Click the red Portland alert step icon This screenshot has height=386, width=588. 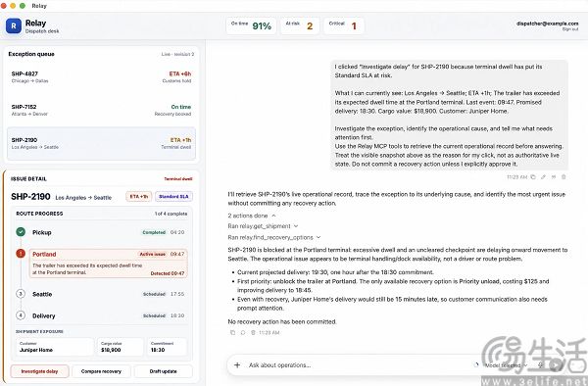click(21, 254)
